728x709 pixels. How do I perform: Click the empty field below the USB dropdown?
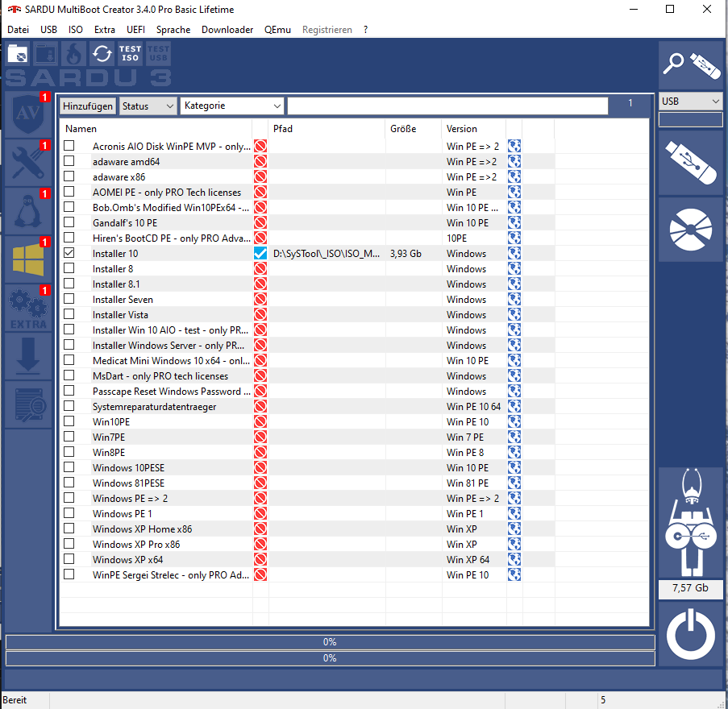pos(690,120)
